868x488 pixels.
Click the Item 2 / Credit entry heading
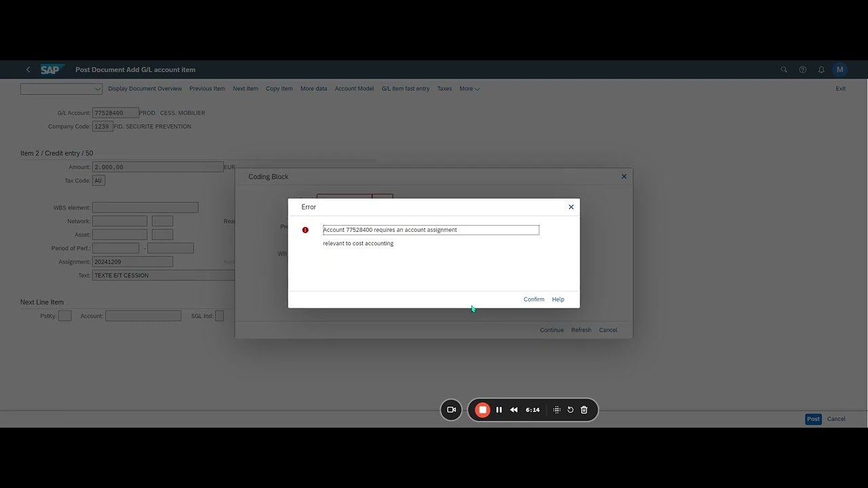pyautogui.click(x=57, y=153)
